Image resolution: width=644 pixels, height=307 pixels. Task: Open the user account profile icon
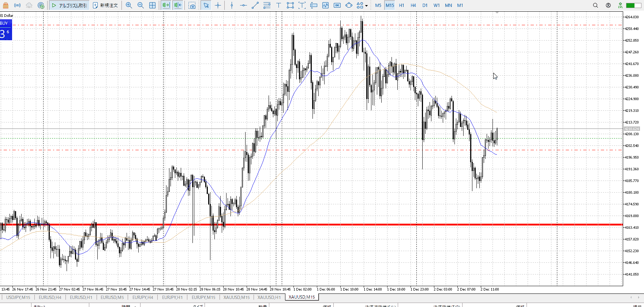pos(608,5)
